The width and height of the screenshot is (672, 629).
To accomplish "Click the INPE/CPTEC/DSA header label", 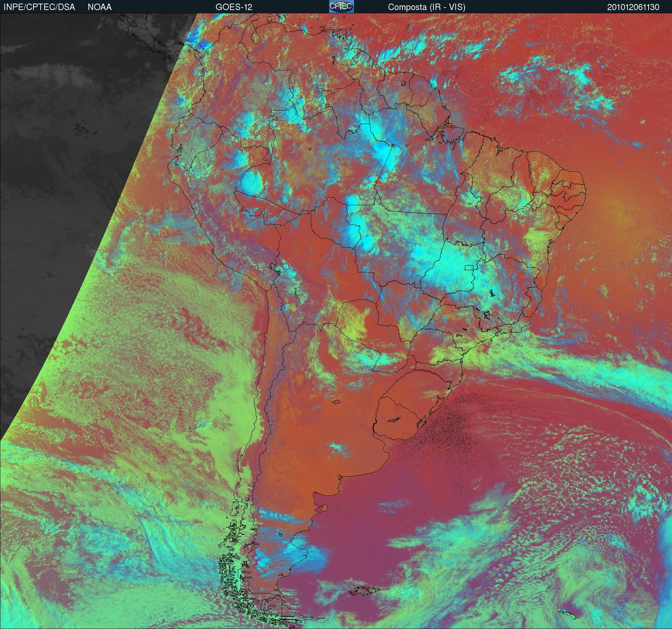I will [x=39, y=7].
